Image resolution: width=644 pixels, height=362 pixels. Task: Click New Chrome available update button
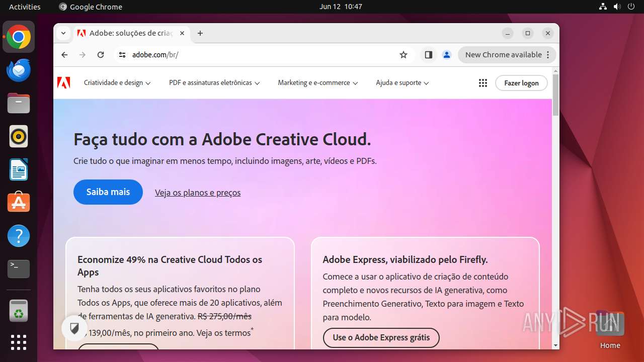(x=507, y=55)
